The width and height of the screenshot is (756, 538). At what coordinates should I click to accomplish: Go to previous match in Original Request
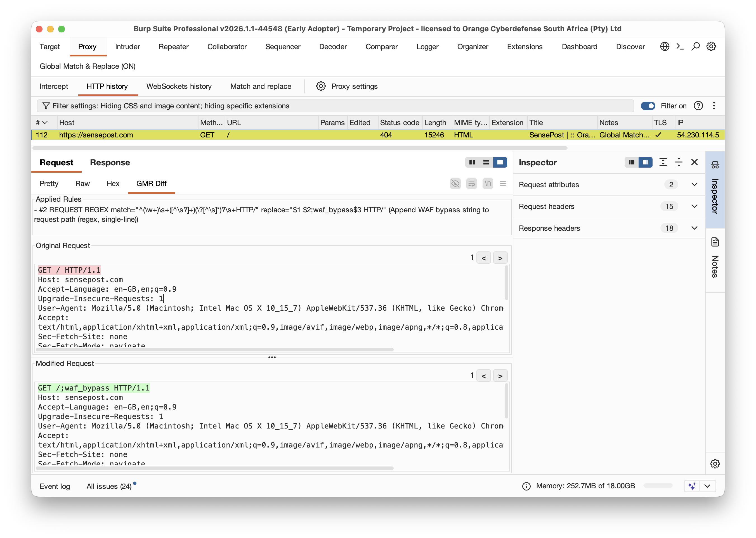pyautogui.click(x=483, y=258)
